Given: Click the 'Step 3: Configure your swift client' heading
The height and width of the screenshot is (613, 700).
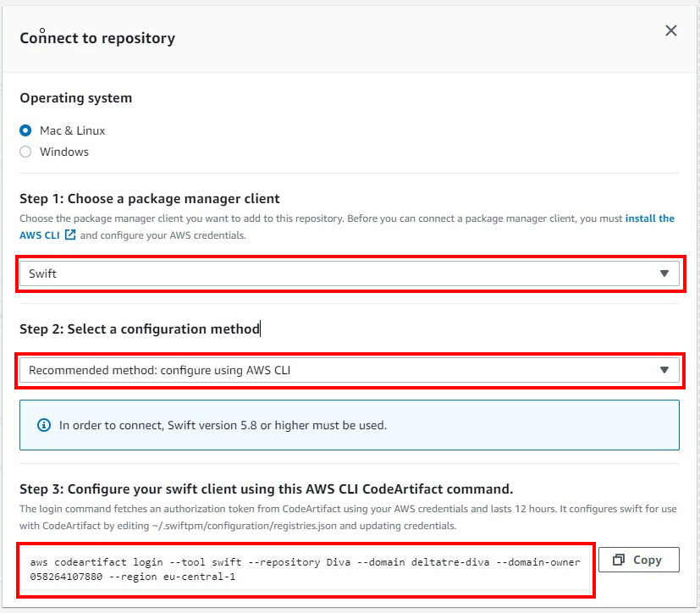Looking at the screenshot, I should pyautogui.click(x=266, y=489).
